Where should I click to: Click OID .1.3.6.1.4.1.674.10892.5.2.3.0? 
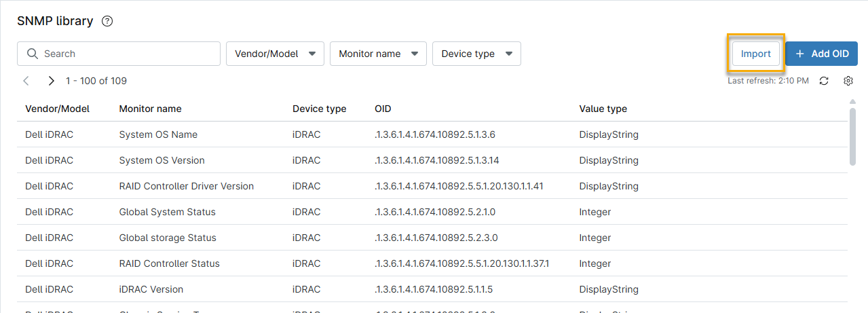[x=435, y=238]
